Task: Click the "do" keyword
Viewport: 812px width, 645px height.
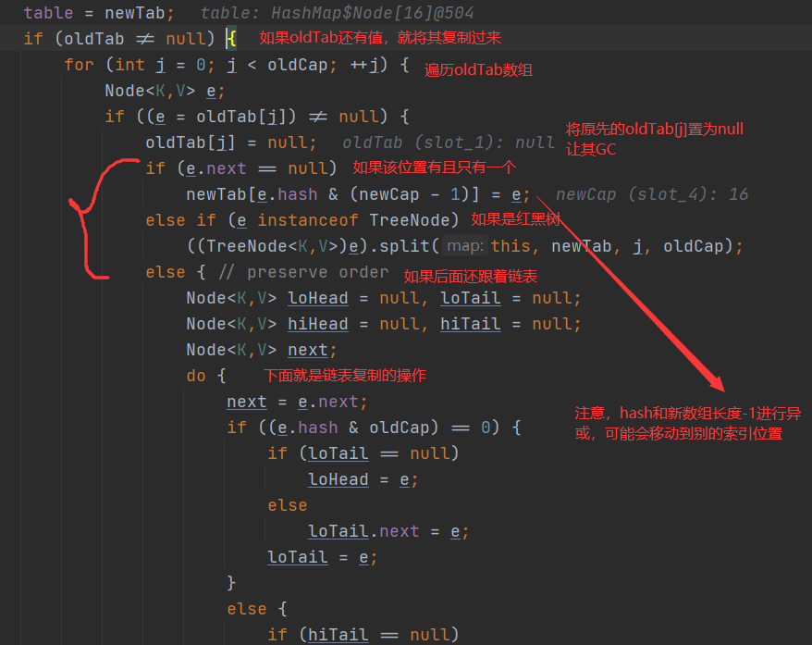Action: pos(196,376)
